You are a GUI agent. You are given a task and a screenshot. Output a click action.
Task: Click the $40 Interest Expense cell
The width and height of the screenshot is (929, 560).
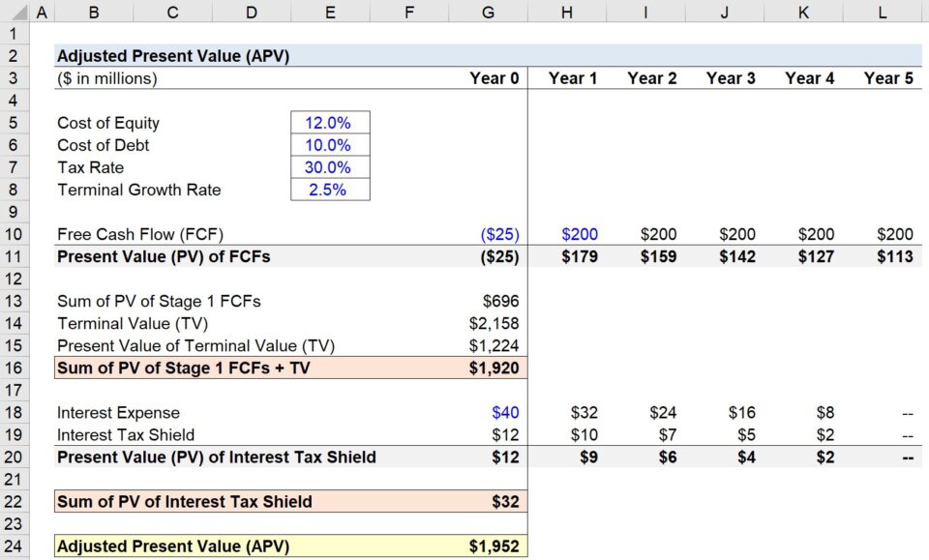click(x=508, y=412)
